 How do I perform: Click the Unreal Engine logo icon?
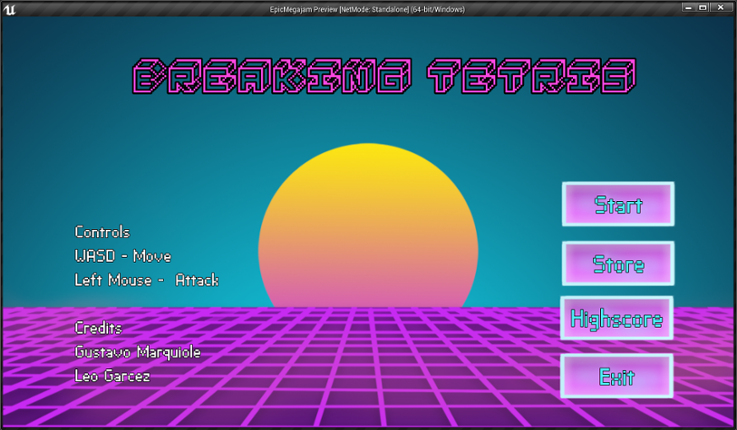(x=9, y=8)
